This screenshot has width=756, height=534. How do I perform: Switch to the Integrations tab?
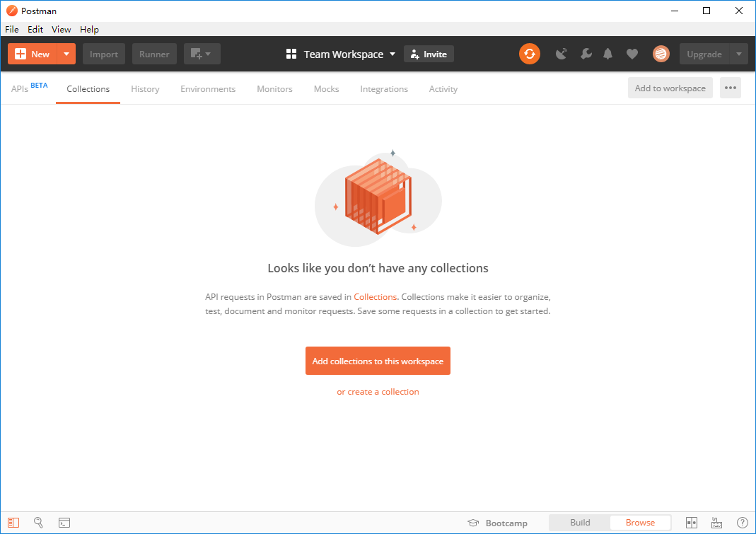pyautogui.click(x=384, y=88)
